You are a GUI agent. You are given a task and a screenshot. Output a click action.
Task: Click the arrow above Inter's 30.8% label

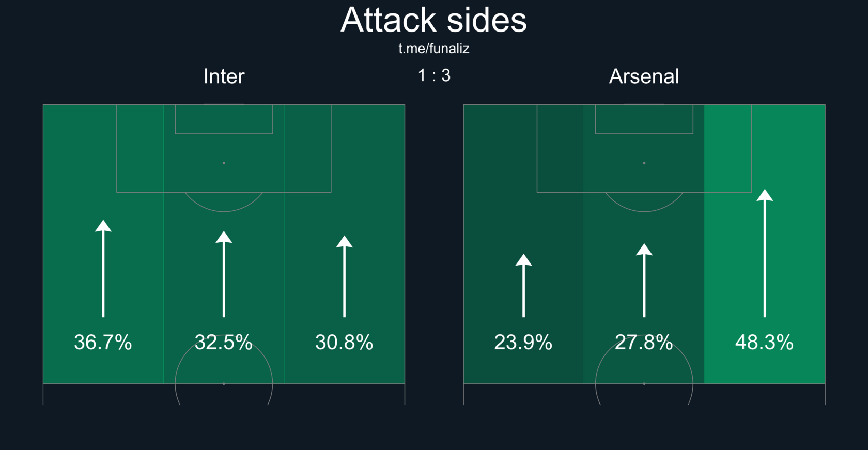(345, 276)
